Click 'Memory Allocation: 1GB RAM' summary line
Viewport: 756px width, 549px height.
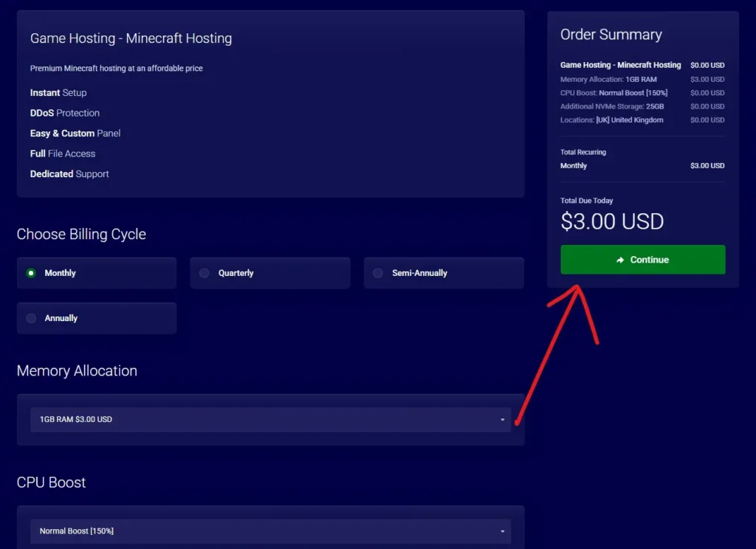pyautogui.click(x=642, y=79)
